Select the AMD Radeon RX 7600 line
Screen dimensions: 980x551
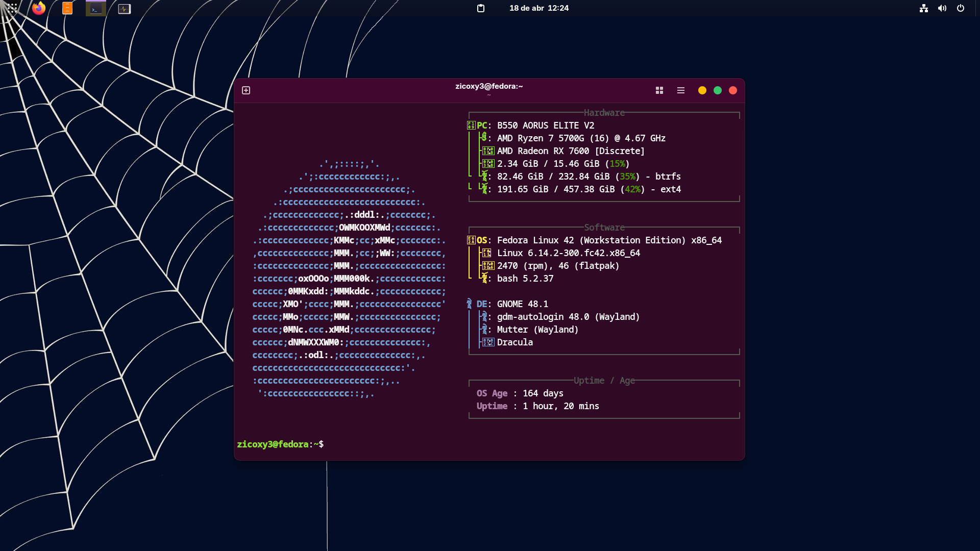coord(571,151)
